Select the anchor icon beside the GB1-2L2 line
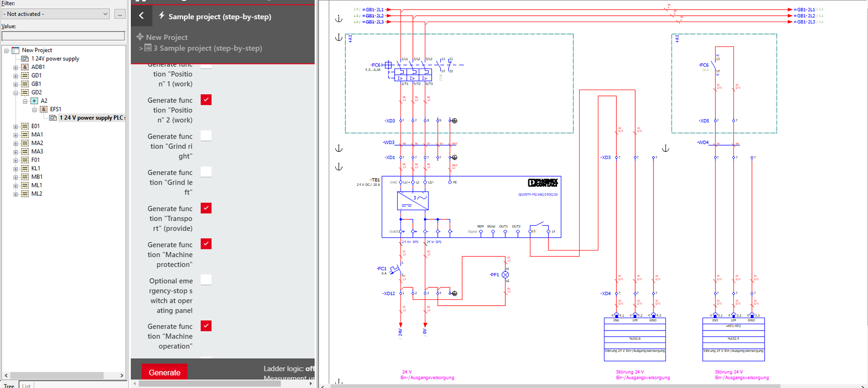 pos(338,19)
